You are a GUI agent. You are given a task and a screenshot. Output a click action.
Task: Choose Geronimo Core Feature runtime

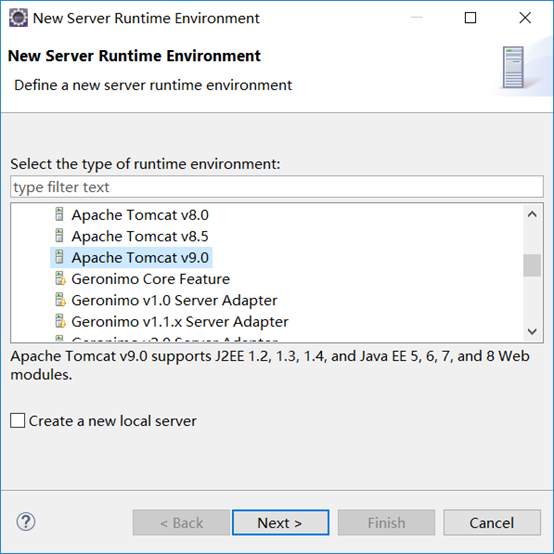[x=151, y=279]
